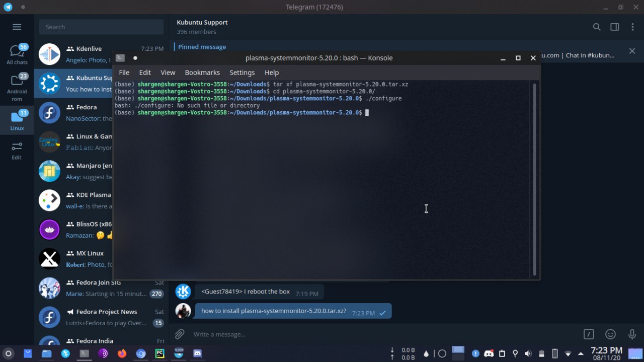The image size is (644, 362).
Task: Open KDE Connect from taskbar
Action: [x=65, y=353]
